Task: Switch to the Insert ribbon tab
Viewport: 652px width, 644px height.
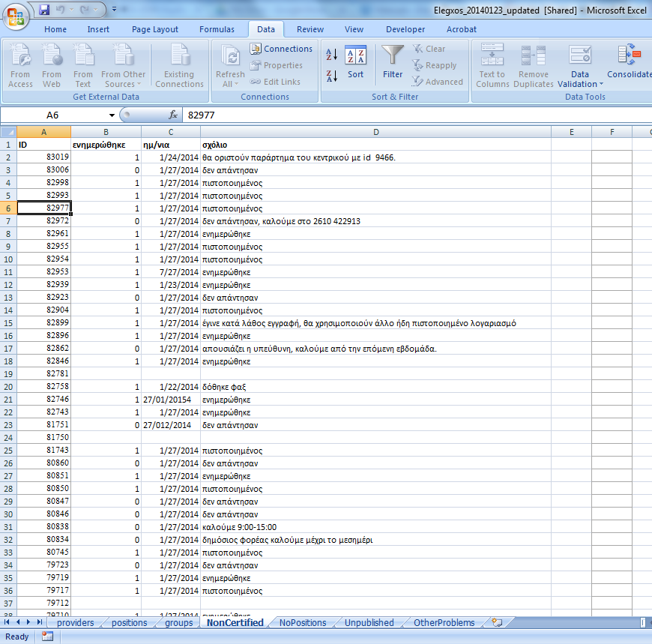Action: click(98, 29)
